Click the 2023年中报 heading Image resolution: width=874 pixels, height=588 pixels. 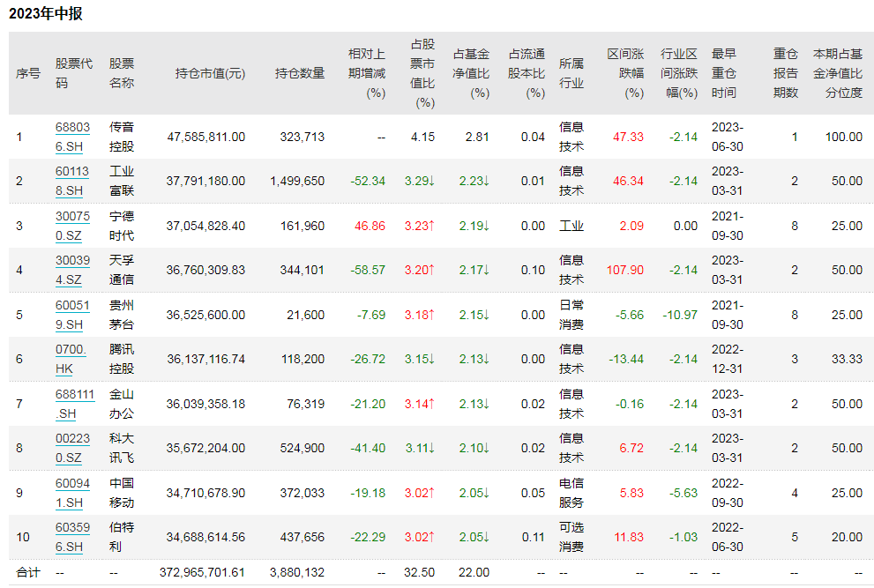click(x=46, y=13)
